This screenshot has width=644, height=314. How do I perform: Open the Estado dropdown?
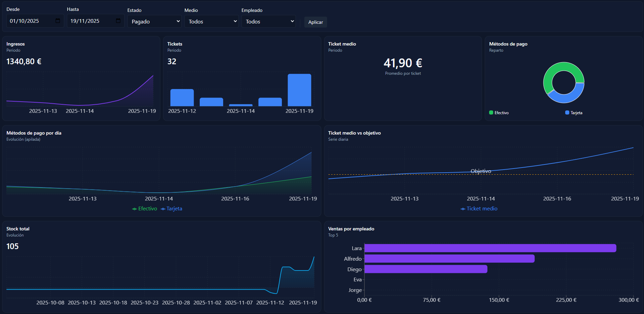[155, 21]
